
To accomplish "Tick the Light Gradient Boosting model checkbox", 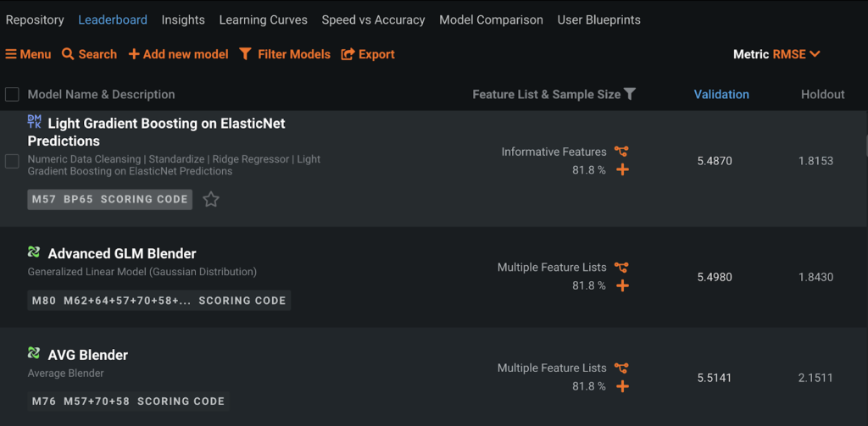I will click(x=12, y=161).
